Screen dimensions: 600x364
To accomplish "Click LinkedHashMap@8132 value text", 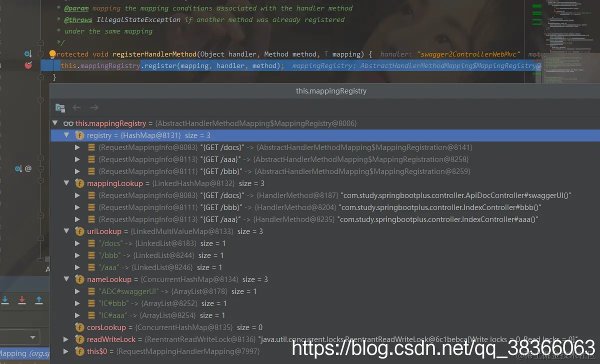I will pos(193,183).
